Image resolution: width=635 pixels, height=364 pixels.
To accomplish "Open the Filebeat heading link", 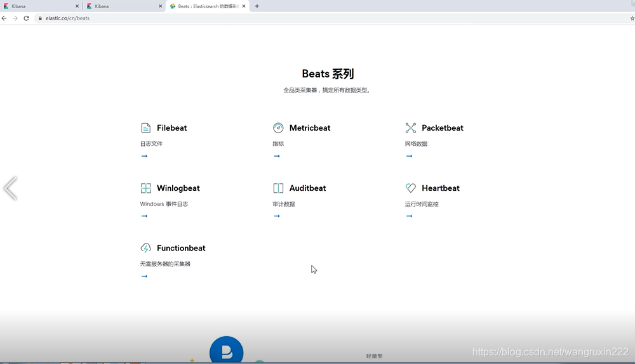I will pos(171,128).
